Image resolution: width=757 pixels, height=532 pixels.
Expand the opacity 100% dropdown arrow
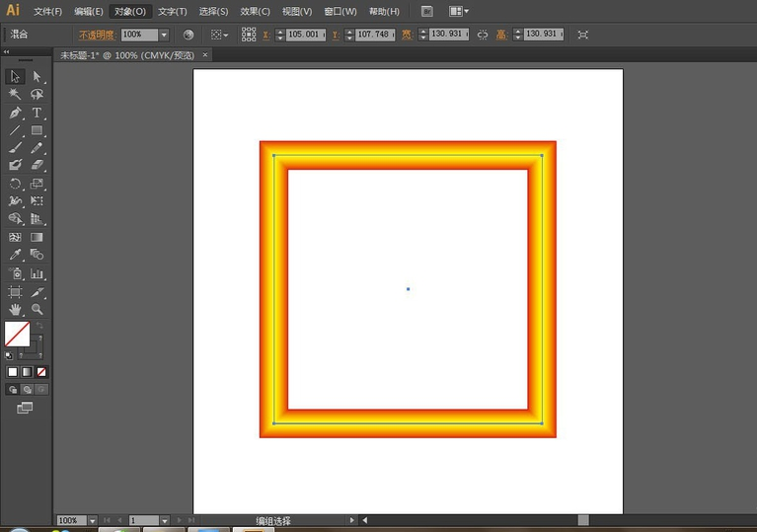(x=164, y=35)
